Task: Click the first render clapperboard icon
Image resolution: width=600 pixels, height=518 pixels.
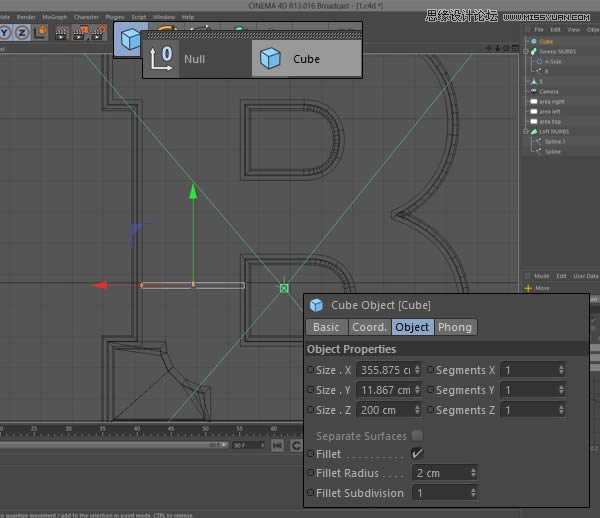Action: (x=61, y=33)
